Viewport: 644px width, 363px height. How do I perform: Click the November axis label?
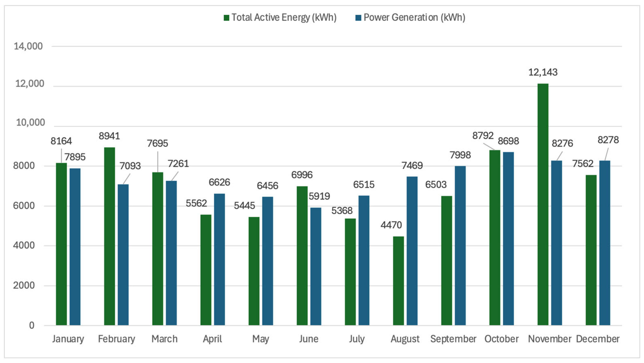click(x=550, y=339)
